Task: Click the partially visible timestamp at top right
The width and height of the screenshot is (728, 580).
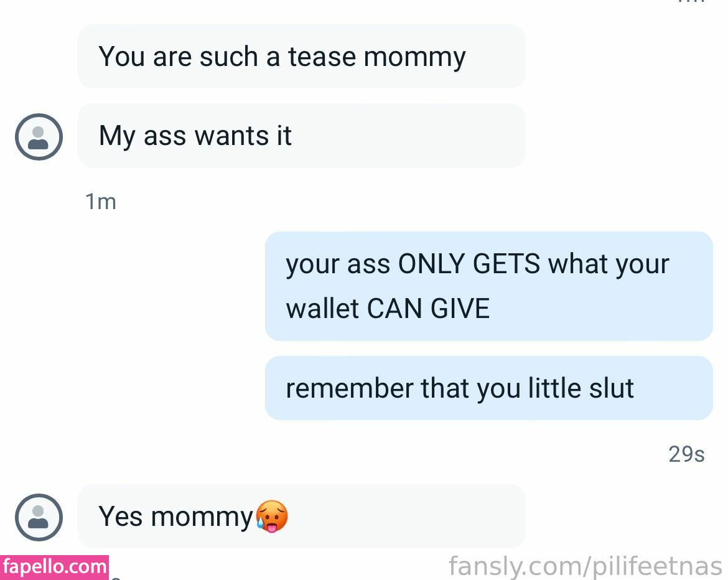Action: pos(691,1)
